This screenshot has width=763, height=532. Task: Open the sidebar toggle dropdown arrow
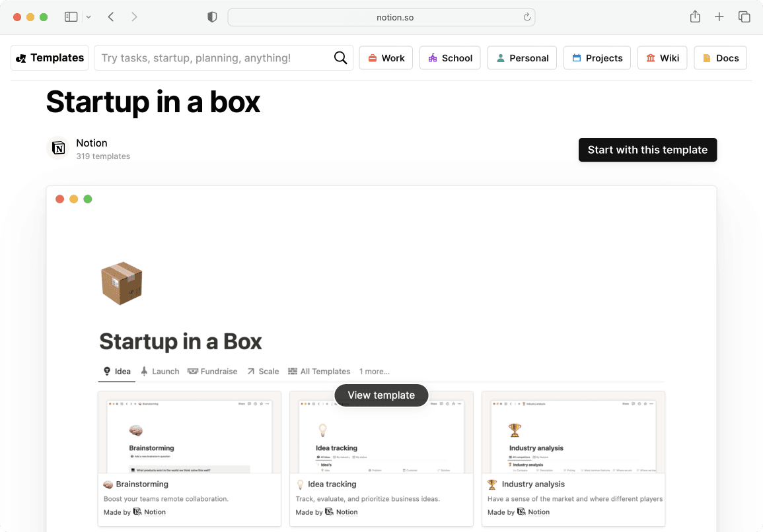point(89,17)
